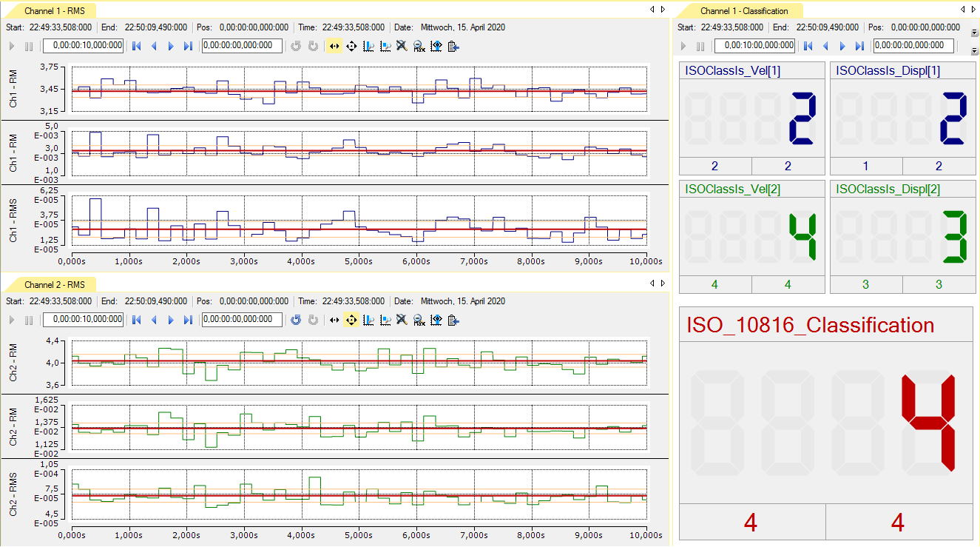The width and height of the screenshot is (980, 547).
Task: Click fit-to-view icon in Channel 2 - RMS toolbar
Action: 436,320
